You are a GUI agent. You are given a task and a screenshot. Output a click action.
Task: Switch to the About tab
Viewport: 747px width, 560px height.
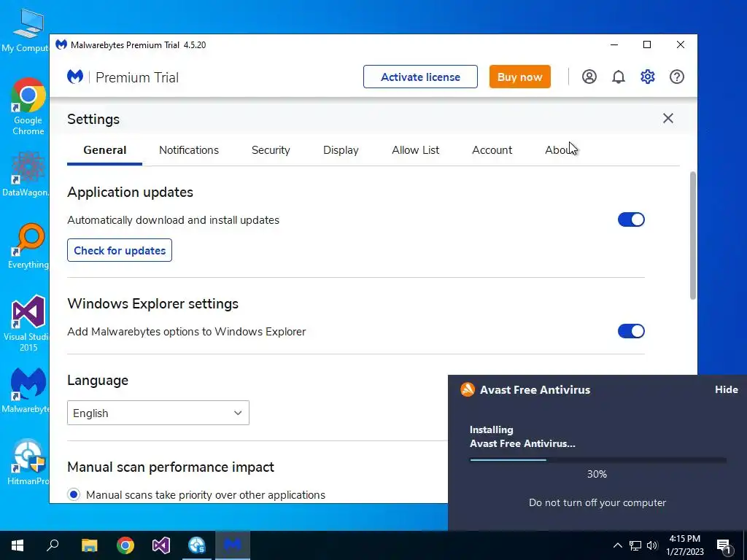coord(560,150)
